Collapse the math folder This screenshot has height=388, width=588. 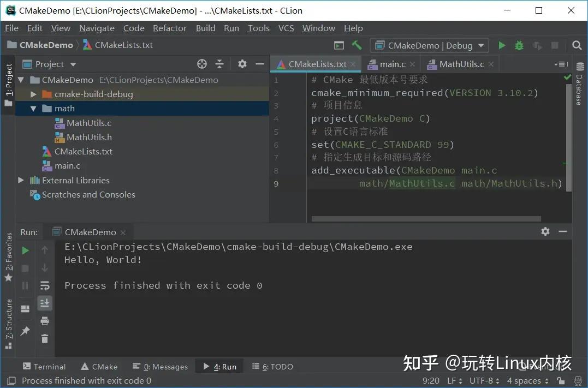[x=33, y=109]
